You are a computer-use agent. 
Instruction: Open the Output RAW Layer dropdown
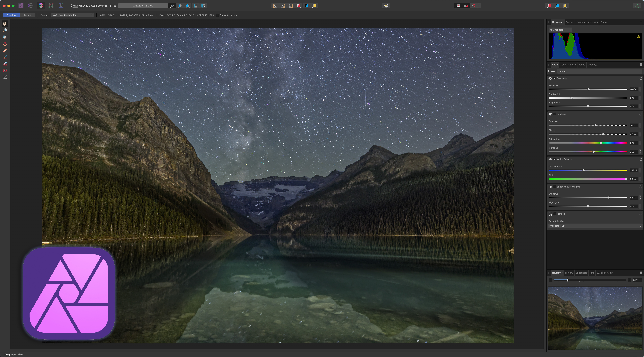(x=72, y=15)
